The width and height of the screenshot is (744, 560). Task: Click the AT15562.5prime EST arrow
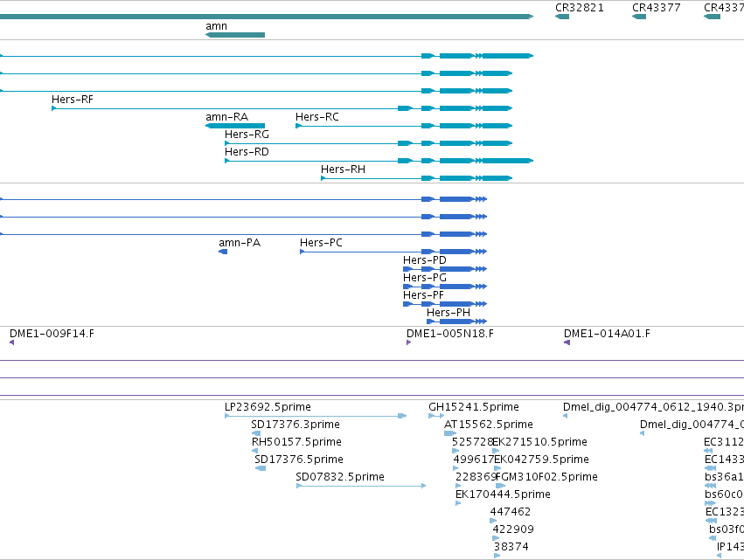tap(450, 433)
